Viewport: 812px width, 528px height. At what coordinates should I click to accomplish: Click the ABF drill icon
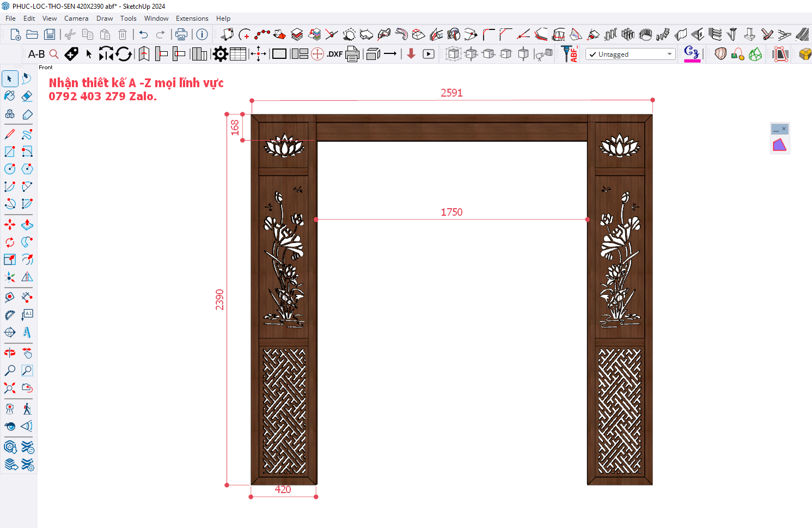[x=570, y=54]
